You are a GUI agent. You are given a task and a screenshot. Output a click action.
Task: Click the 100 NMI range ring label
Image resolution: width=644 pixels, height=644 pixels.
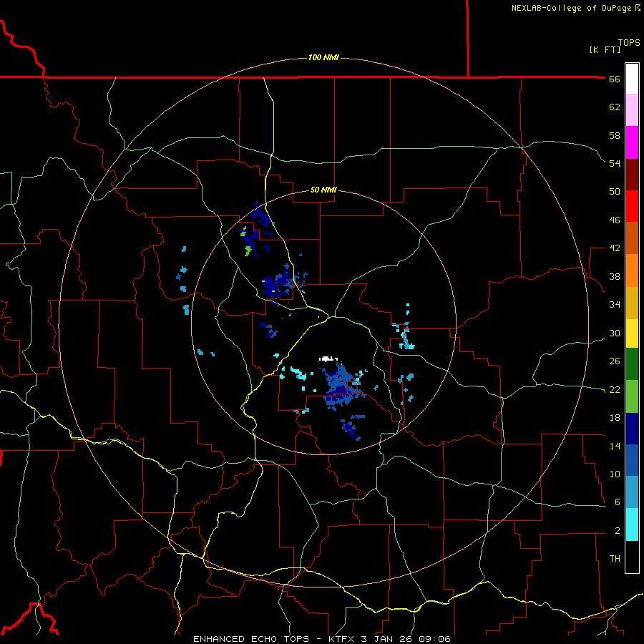pos(323,57)
